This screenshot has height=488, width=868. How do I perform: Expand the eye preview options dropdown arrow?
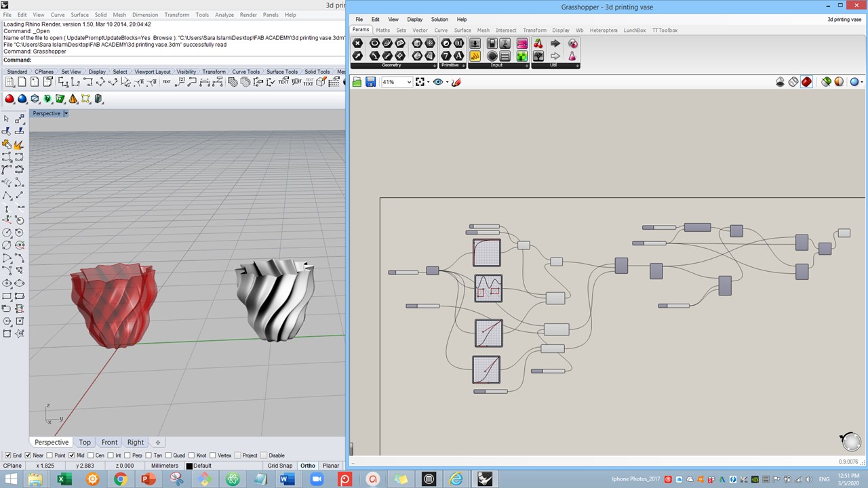(x=447, y=82)
